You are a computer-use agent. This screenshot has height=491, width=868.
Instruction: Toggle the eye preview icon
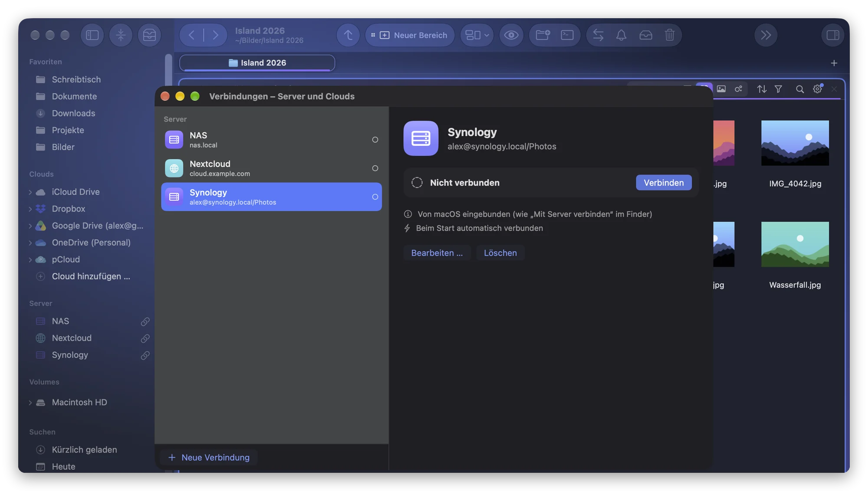click(511, 35)
